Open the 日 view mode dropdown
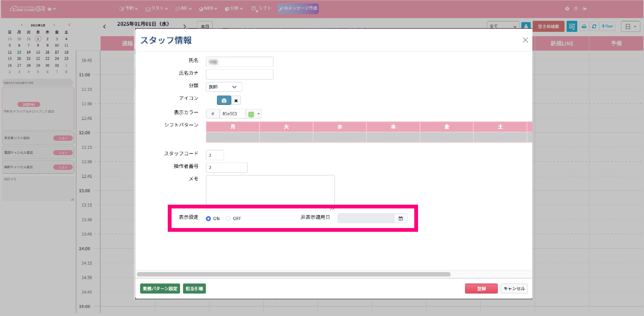The width and height of the screenshot is (644, 316). (630, 26)
